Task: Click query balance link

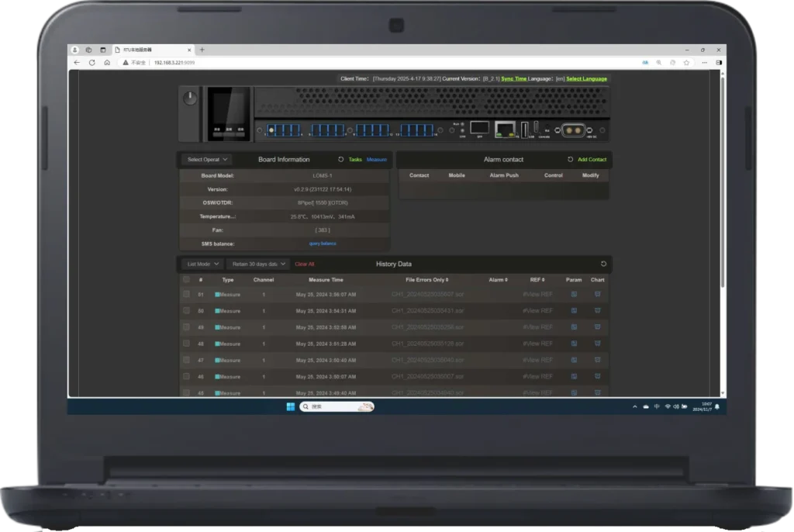Action: tap(323, 244)
